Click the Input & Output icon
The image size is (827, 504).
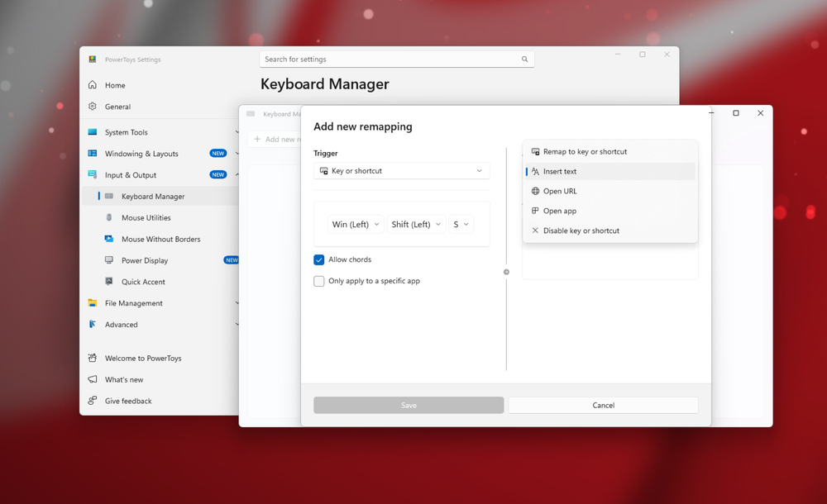(x=93, y=174)
